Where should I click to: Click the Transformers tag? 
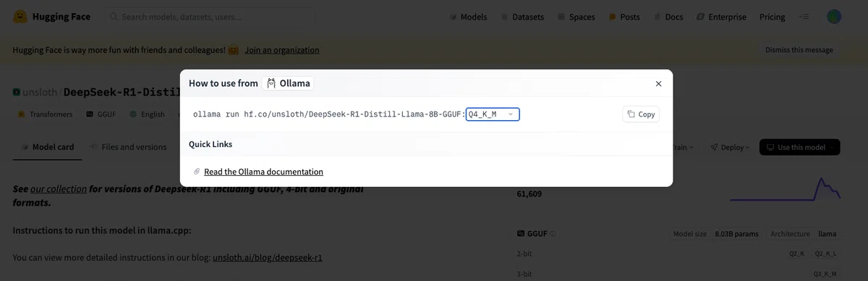45,114
